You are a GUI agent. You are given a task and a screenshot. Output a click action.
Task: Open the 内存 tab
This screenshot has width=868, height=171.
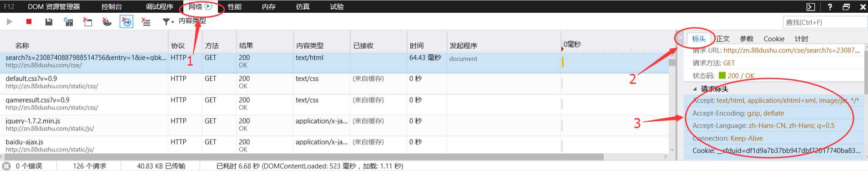268,6
